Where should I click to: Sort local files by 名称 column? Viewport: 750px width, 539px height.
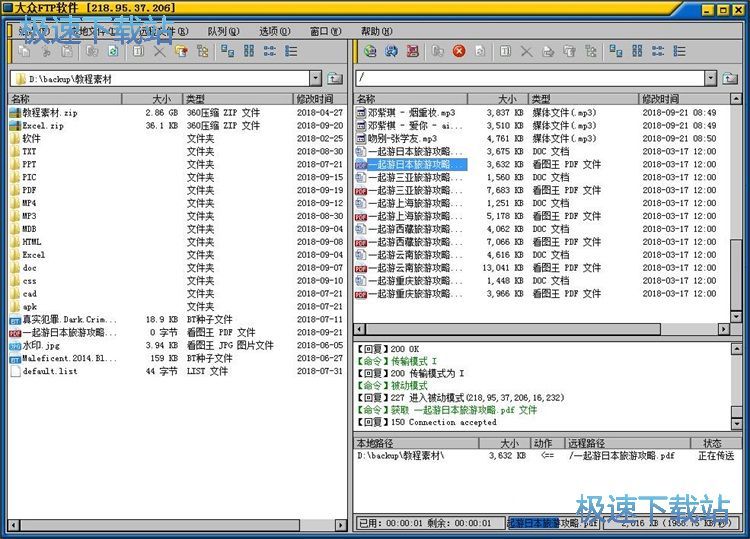(65, 99)
